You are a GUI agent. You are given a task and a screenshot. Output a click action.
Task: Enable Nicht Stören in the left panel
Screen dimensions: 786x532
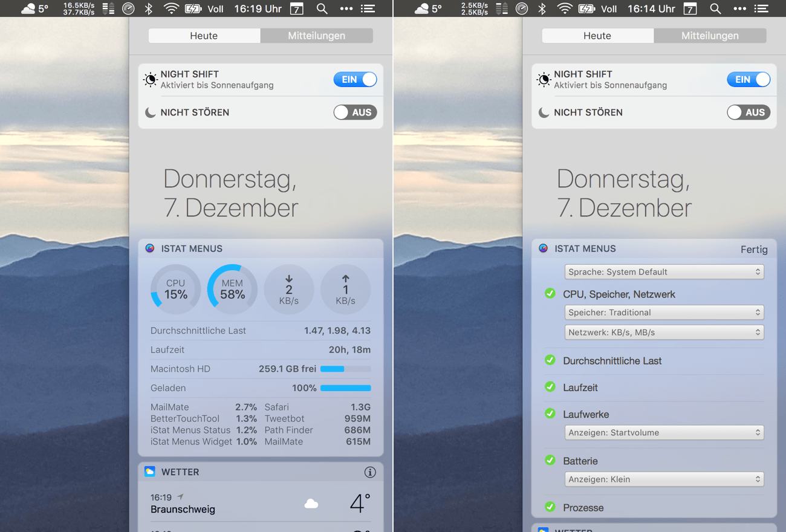[x=355, y=112]
